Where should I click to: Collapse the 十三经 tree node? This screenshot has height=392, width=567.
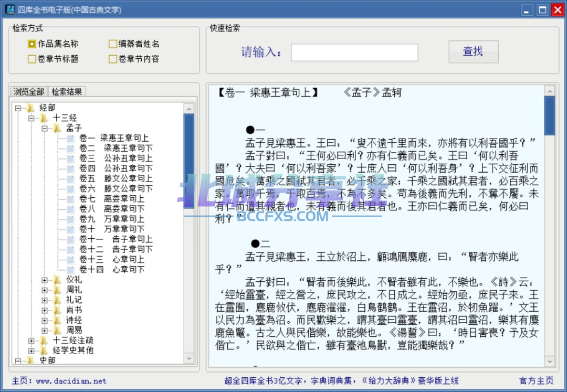pos(31,118)
